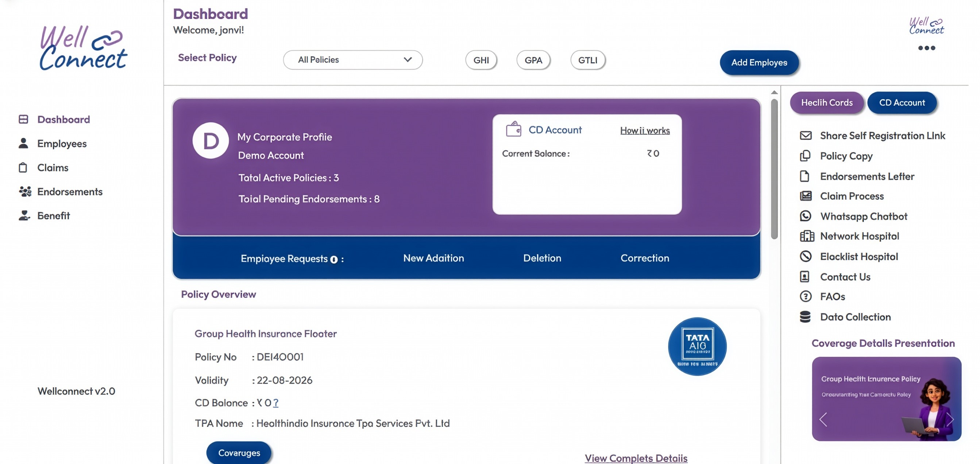Switch to the Health Cards tab
Viewport: 980px width, 464px height.
point(826,102)
